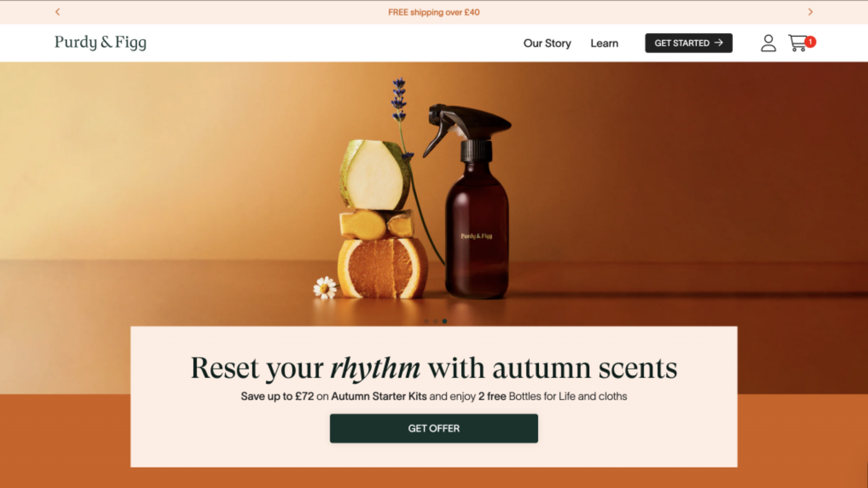Click the red cart item count badge
The width and height of the screenshot is (868, 488).
[x=810, y=42]
